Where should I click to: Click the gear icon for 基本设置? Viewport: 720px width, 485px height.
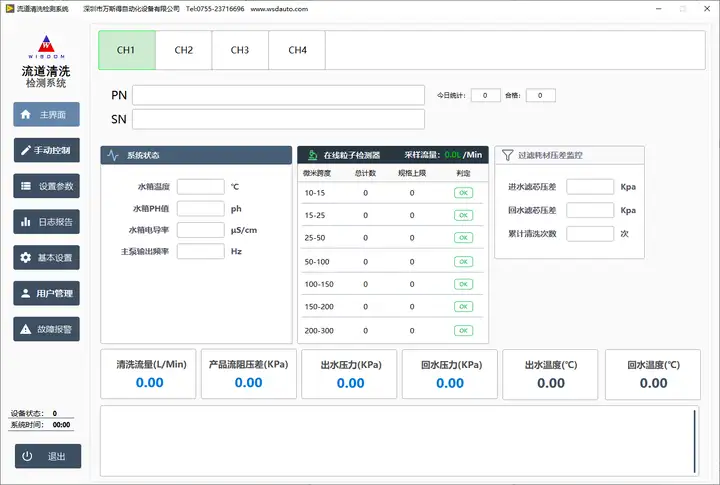(26, 258)
